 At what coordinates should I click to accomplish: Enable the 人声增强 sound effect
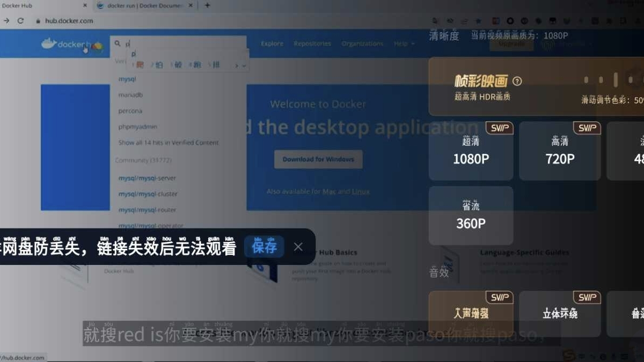coord(471,314)
